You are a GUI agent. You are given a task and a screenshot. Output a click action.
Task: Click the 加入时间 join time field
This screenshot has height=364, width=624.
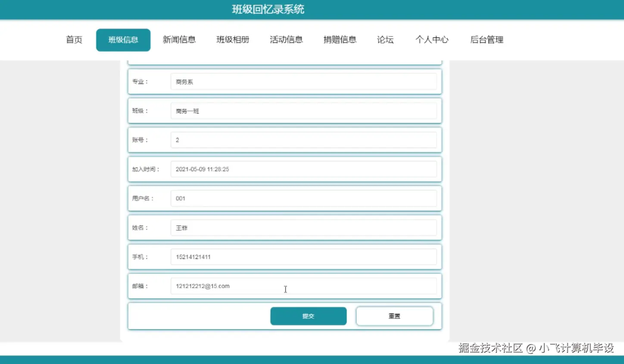(304, 169)
